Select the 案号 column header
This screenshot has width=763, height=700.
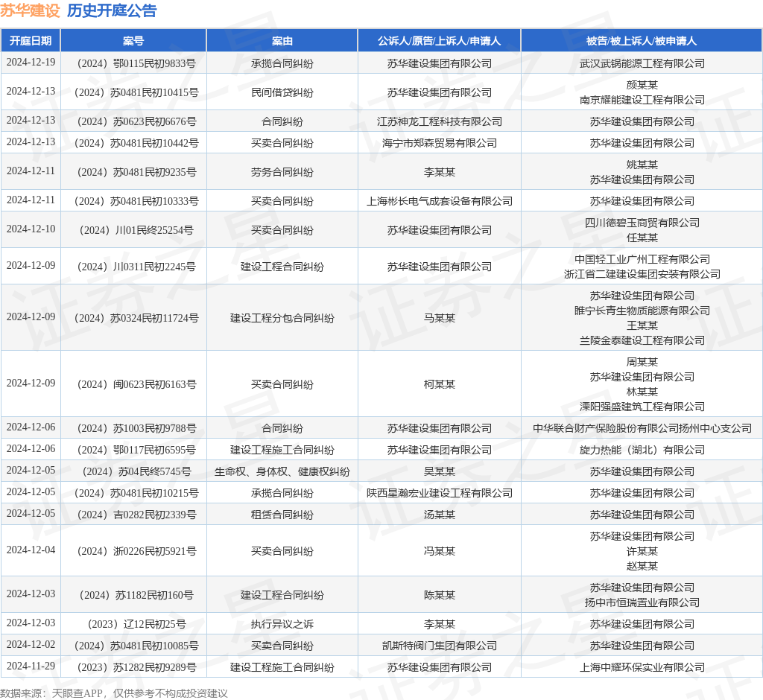pos(133,41)
